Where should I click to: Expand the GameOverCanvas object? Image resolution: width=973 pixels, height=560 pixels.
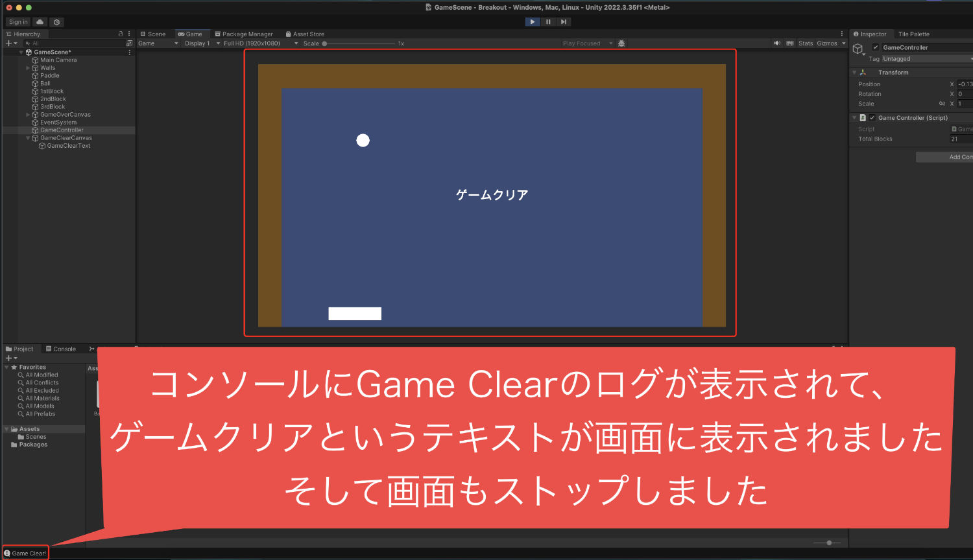tap(28, 115)
